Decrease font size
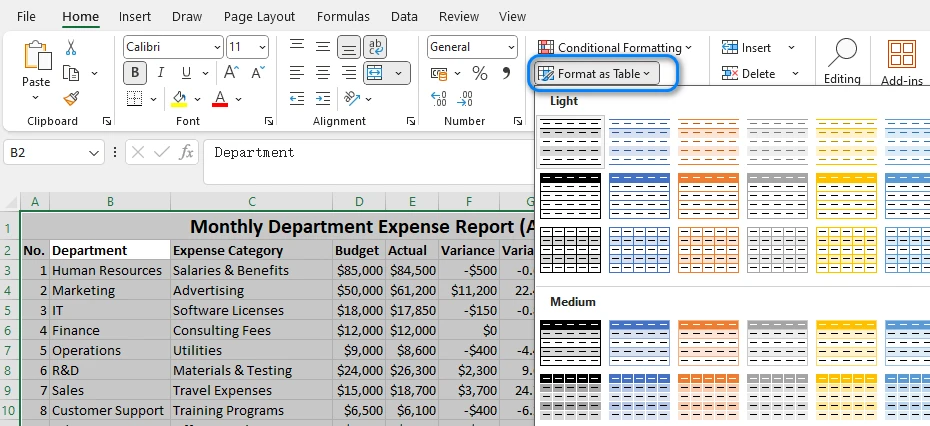 pos(258,72)
